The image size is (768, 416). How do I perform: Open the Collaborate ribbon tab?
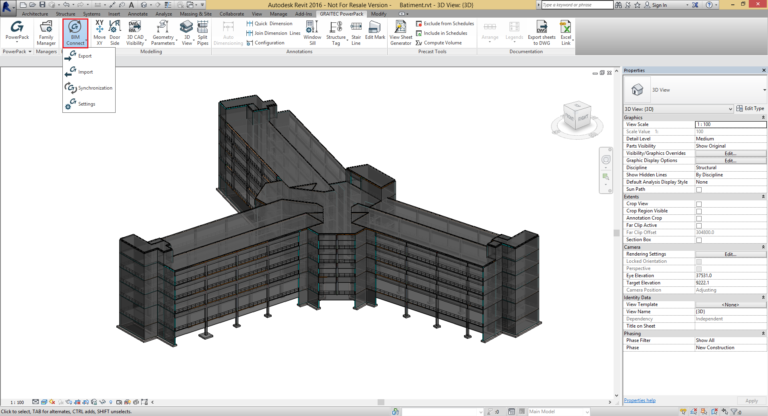click(x=231, y=14)
